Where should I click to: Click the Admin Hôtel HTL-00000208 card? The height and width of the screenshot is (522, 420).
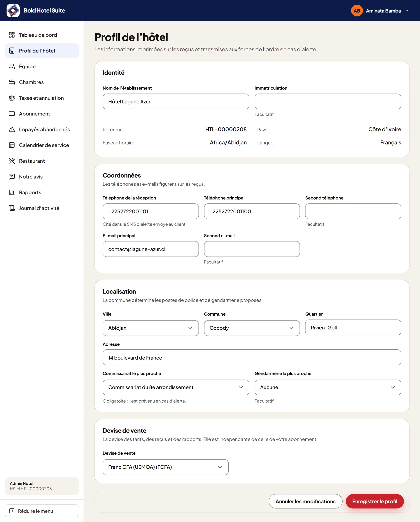(x=42, y=486)
